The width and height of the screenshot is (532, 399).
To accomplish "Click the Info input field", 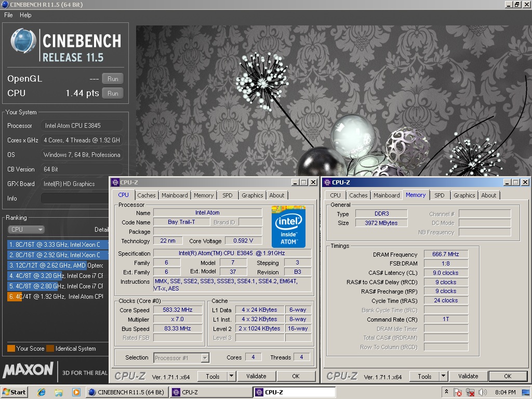I will point(75,198).
